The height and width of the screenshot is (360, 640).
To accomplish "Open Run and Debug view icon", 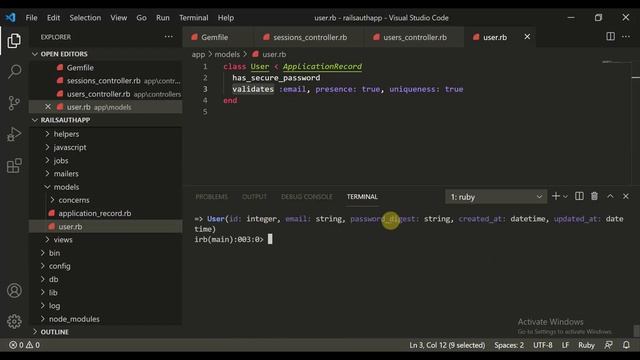I will (x=14, y=134).
